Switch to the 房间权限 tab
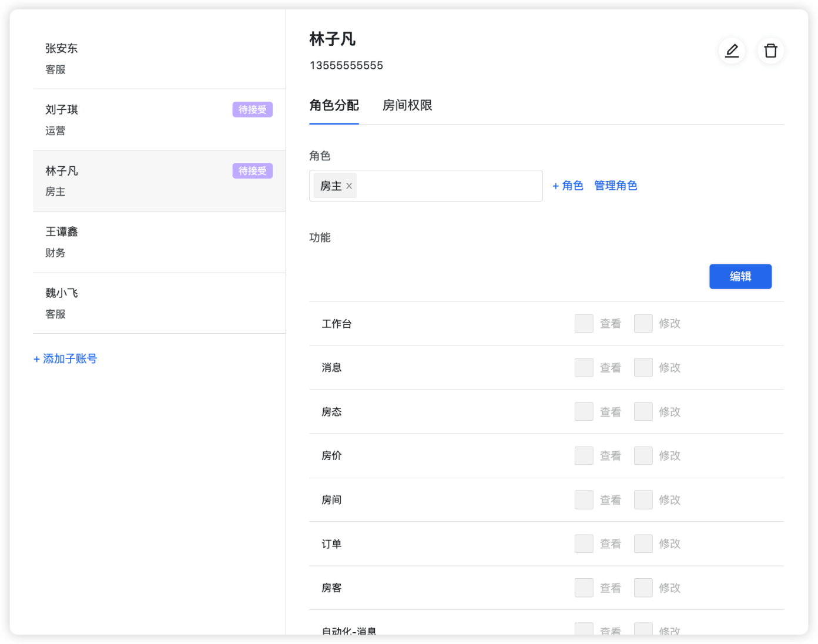The width and height of the screenshot is (818, 644). click(407, 106)
